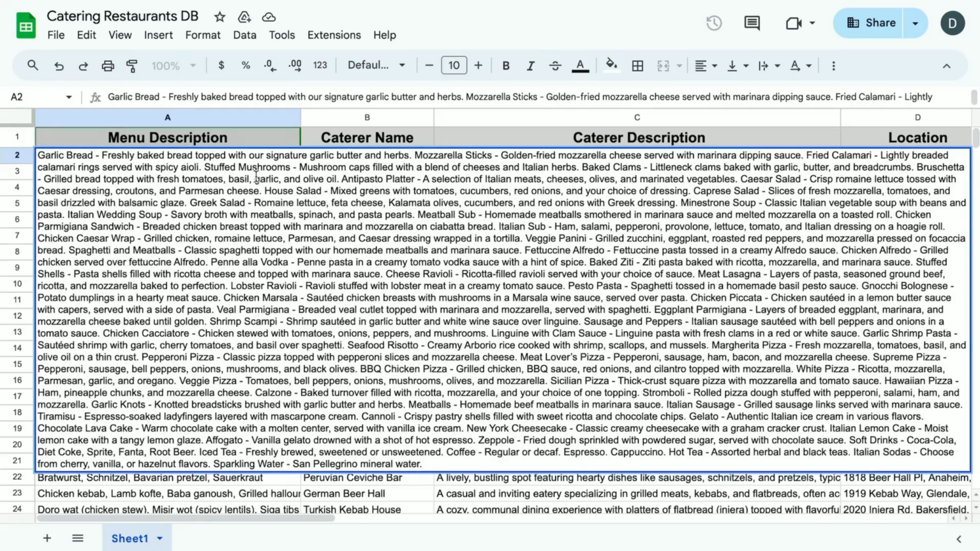Toggle strikethrough formatting

pyautogui.click(x=555, y=66)
